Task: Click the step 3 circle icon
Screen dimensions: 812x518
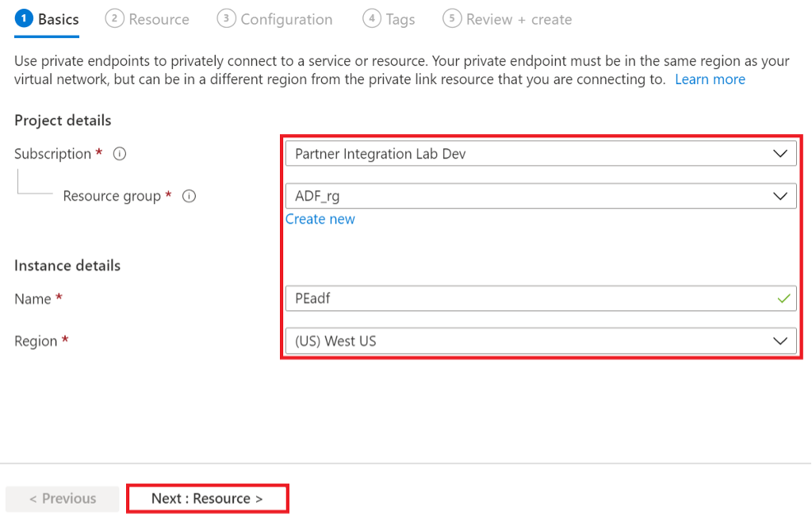Action: pyautogui.click(x=226, y=19)
